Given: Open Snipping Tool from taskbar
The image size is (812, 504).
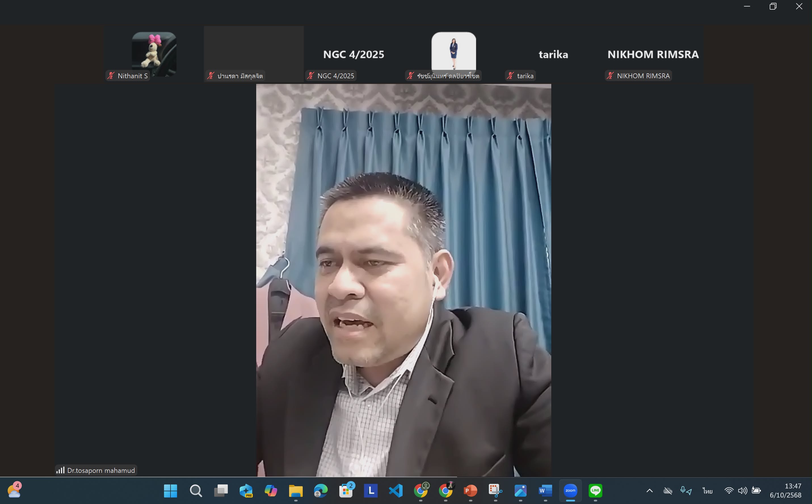Looking at the screenshot, I should click(495, 490).
